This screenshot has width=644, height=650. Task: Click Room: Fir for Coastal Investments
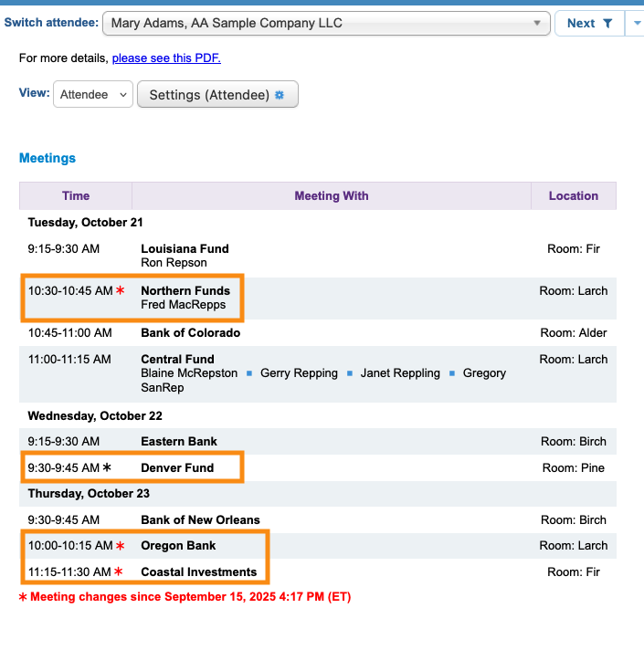click(574, 572)
